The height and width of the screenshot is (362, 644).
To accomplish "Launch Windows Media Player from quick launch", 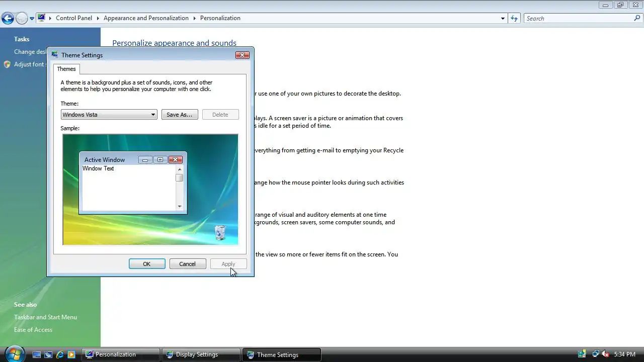I will 71,354.
